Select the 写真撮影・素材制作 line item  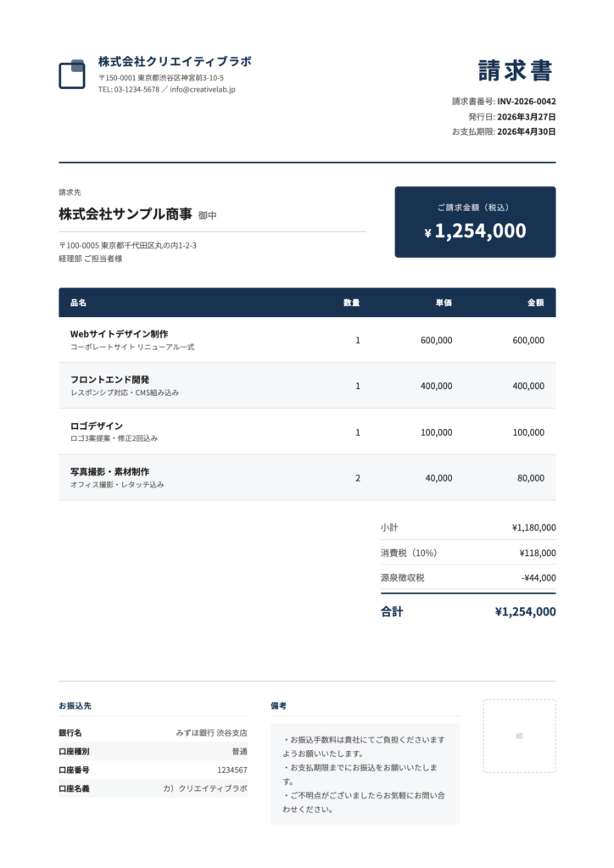(109, 471)
